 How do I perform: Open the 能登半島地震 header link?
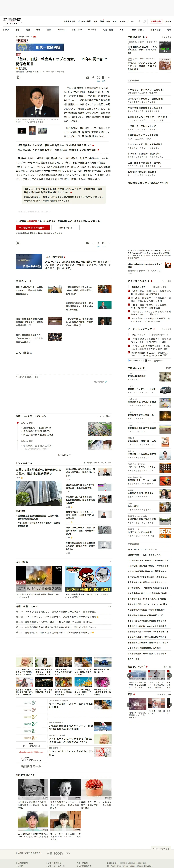tap(69, 21)
